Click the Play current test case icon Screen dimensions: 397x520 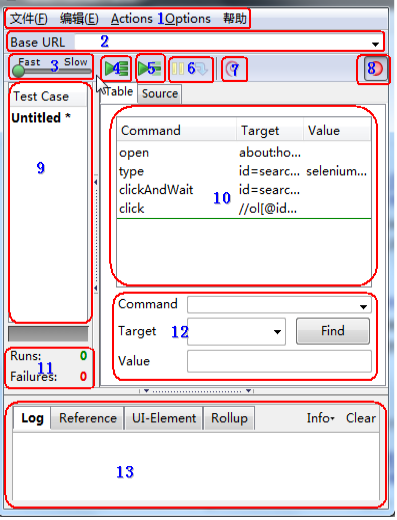(150, 69)
